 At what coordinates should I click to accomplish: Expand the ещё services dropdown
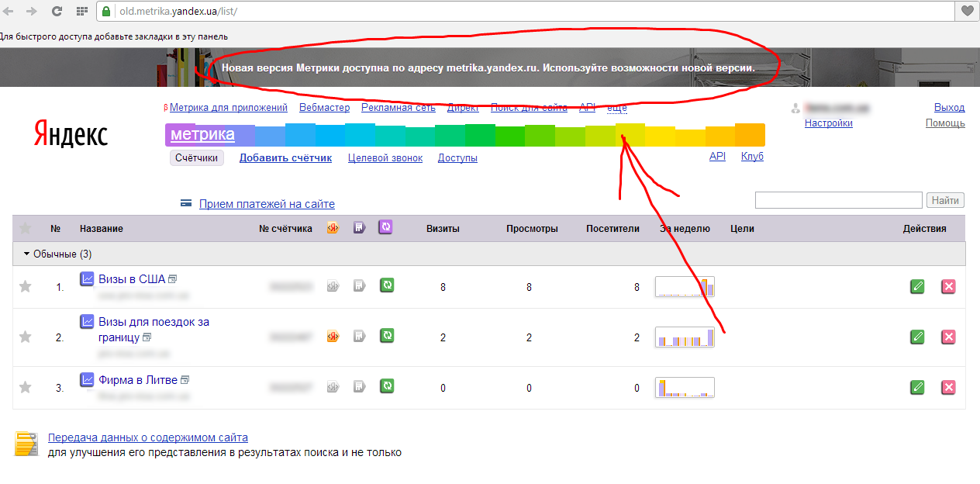tap(617, 108)
